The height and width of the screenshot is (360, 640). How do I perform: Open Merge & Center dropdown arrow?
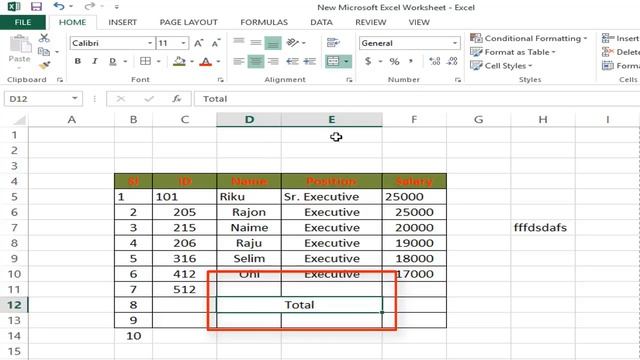tap(346, 62)
